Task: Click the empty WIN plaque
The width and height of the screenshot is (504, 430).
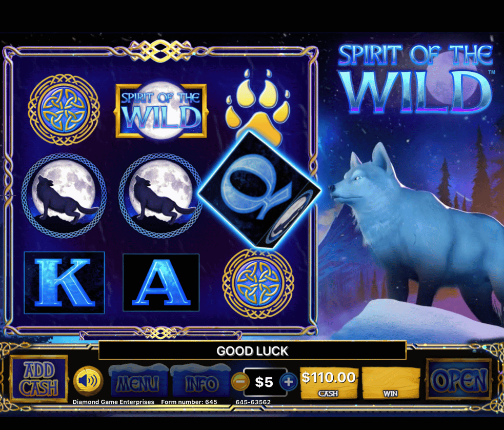Action: click(x=391, y=383)
